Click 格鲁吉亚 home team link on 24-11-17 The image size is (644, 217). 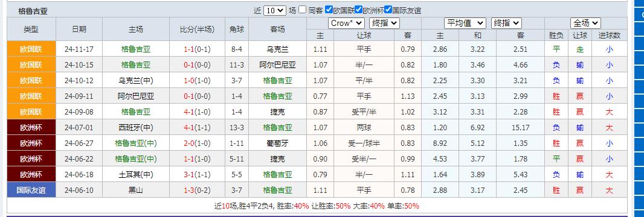[x=136, y=49]
